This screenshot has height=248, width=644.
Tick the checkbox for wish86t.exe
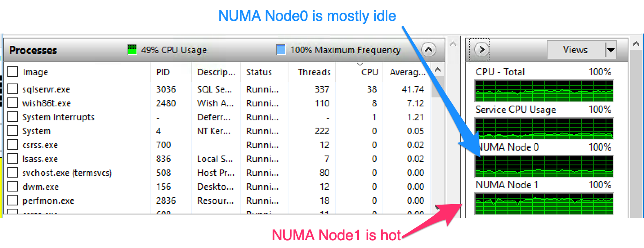(x=13, y=103)
